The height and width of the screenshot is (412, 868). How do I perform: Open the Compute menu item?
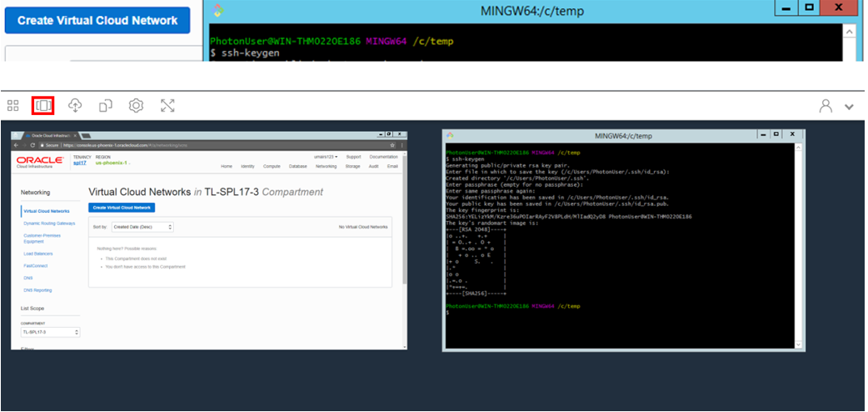pos(272,166)
